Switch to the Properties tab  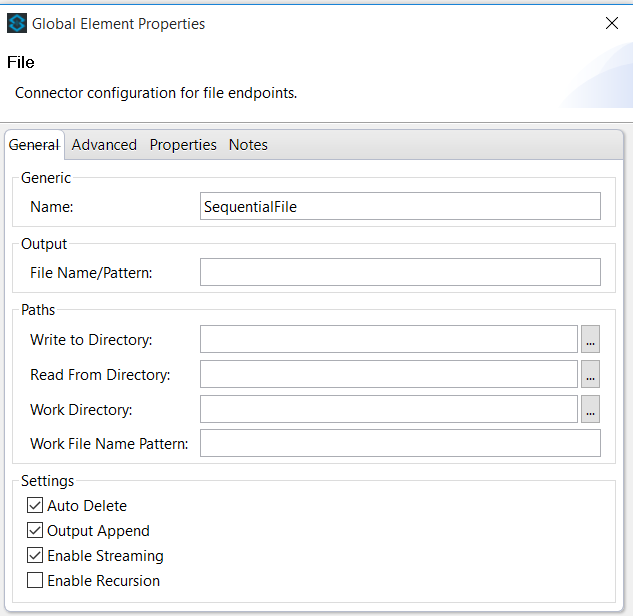[x=183, y=145]
